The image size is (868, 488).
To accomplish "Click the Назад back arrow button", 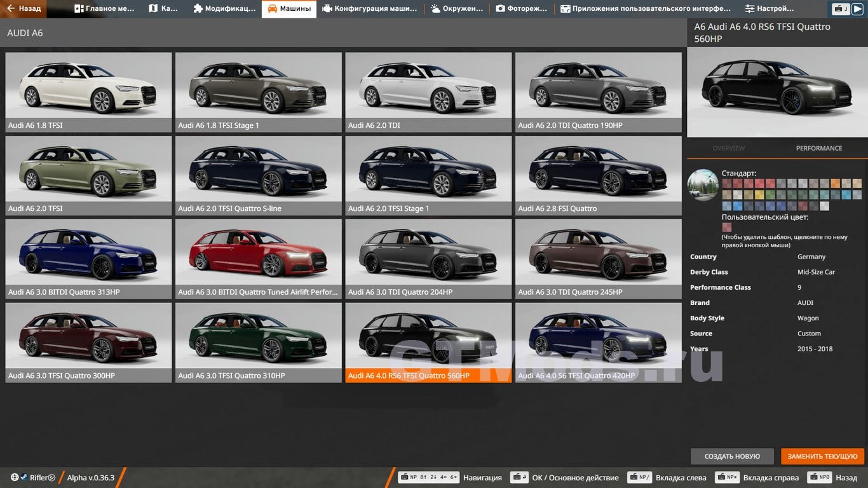I will 24,9.
